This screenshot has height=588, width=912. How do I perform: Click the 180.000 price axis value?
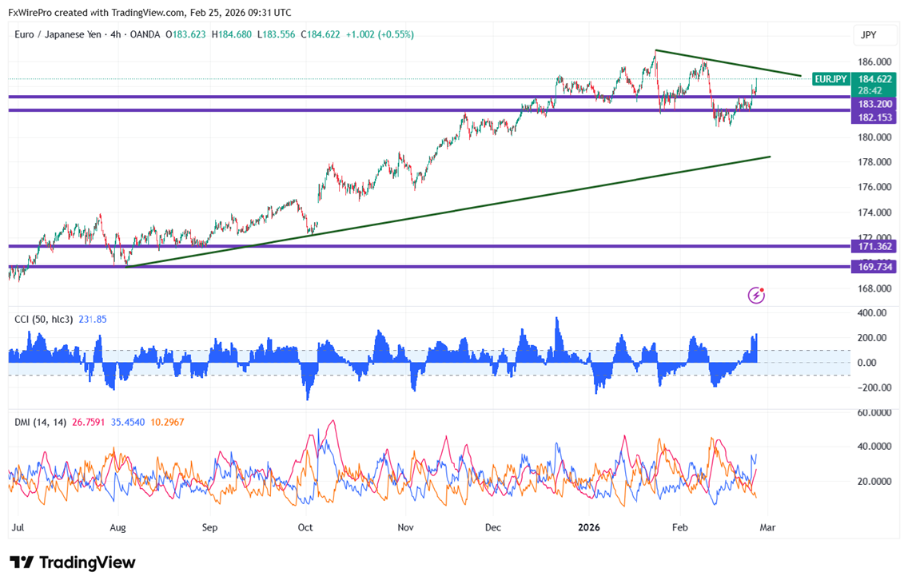point(874,137)
